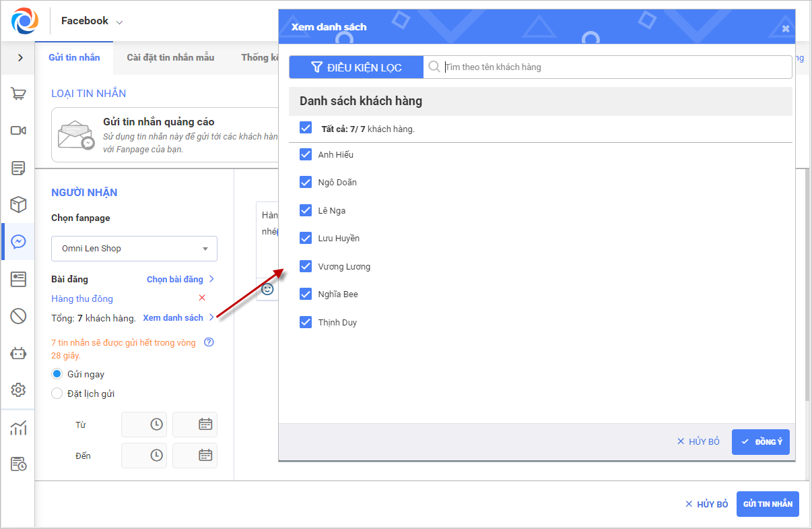The image size is (812, 529).
Task: Click the Danh sách khách hàng header
Action: pyautogui.click(x=541, y=101)
